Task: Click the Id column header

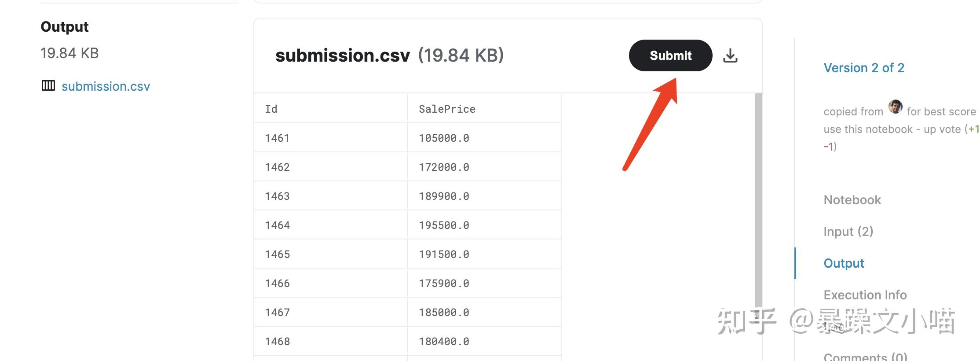Action: [x=331, y=109]
